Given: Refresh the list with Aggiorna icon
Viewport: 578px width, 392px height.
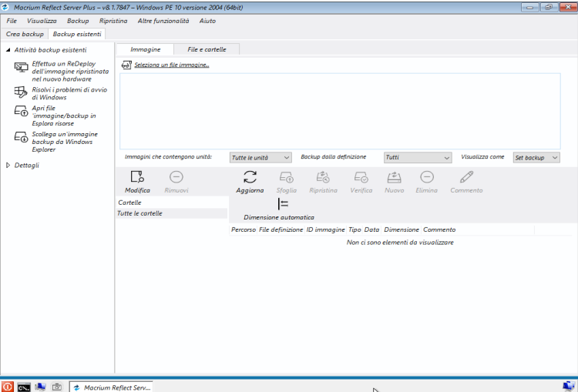Looking at the screenshot, I should tap(250, 177).
